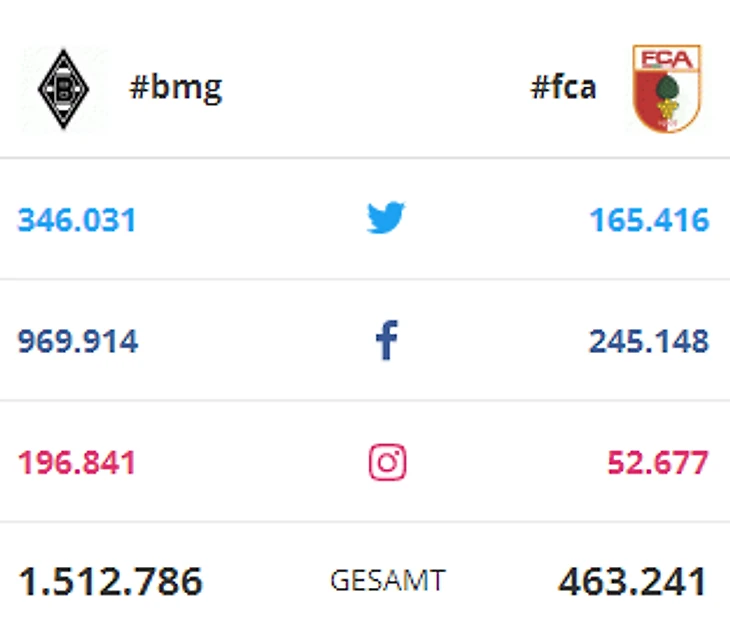Click the Borussia Mönchengladbach club logo

coord(63,89)
